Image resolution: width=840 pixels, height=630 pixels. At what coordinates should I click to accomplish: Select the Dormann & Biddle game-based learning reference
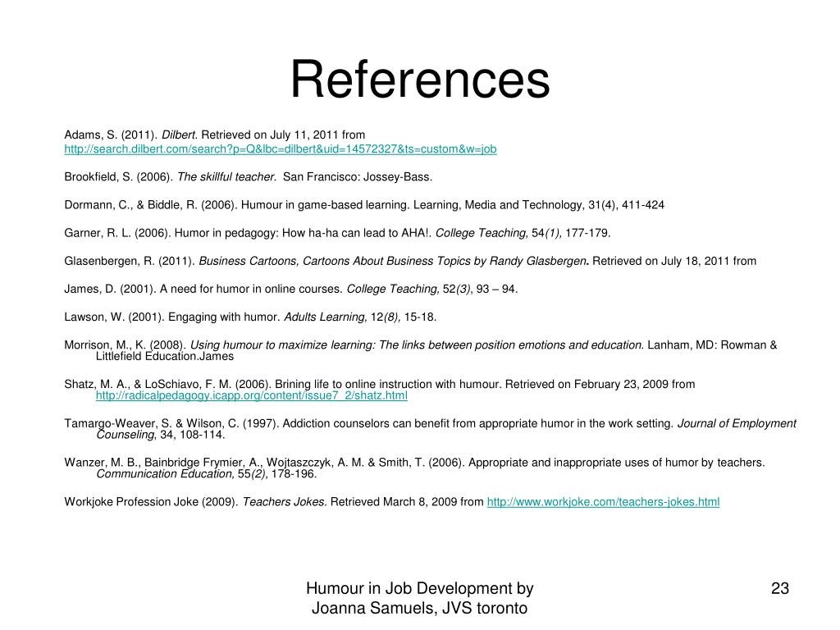(363, 205)
